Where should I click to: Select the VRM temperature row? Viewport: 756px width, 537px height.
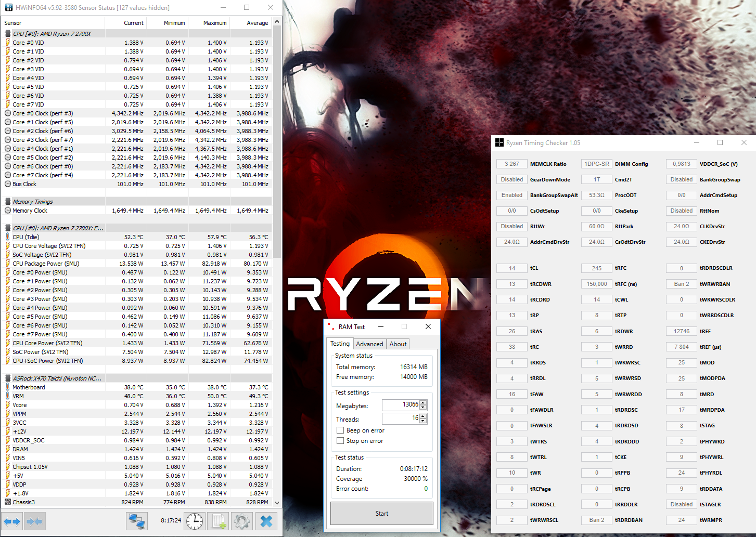pos(137,396)
